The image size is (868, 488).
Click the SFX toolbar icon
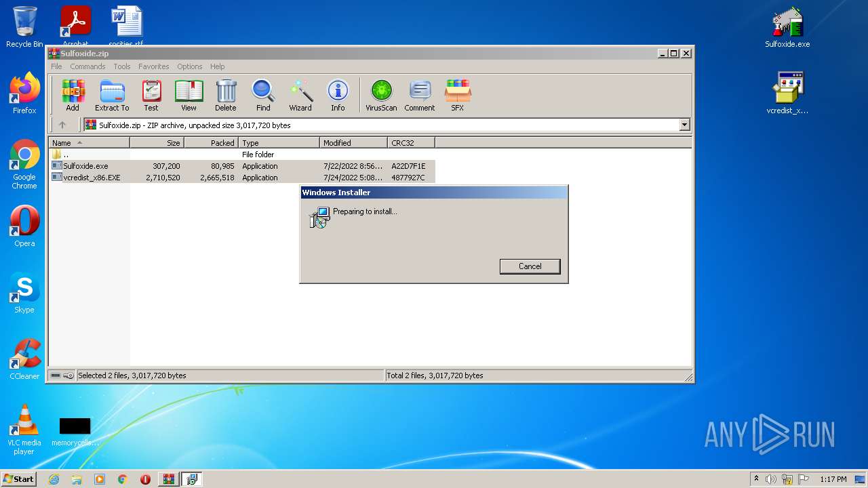pos(458,95)
